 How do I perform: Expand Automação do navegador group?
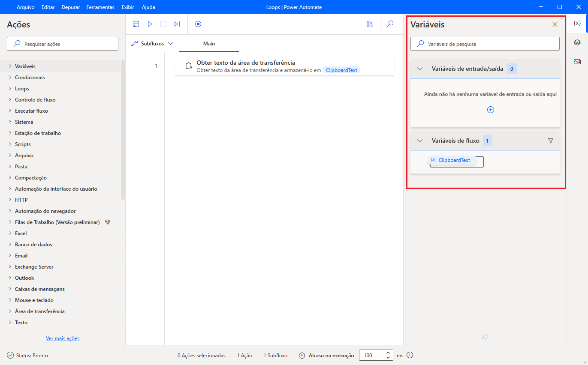click(x=10, y=211)
